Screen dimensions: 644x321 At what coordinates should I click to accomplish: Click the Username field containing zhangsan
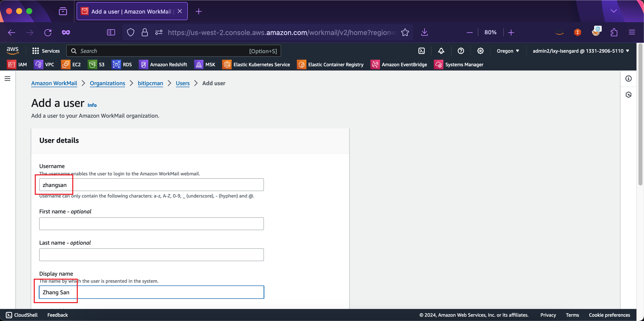(x=152, y=185)
